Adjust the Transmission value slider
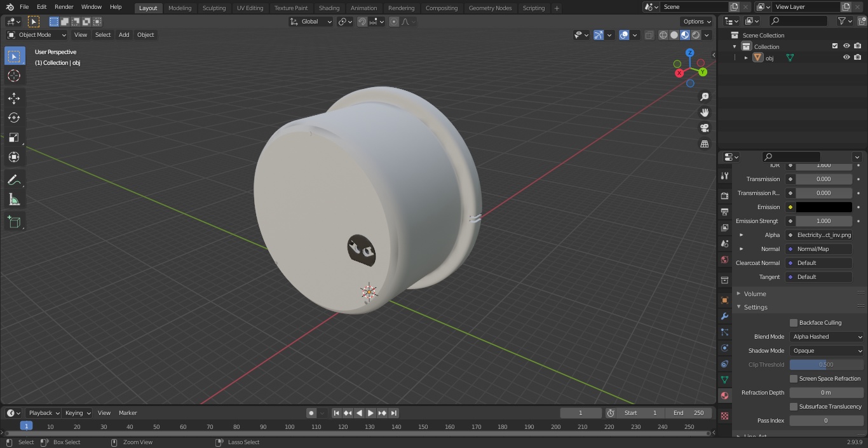This screenshot has height=448, width=868. (824, 179)
